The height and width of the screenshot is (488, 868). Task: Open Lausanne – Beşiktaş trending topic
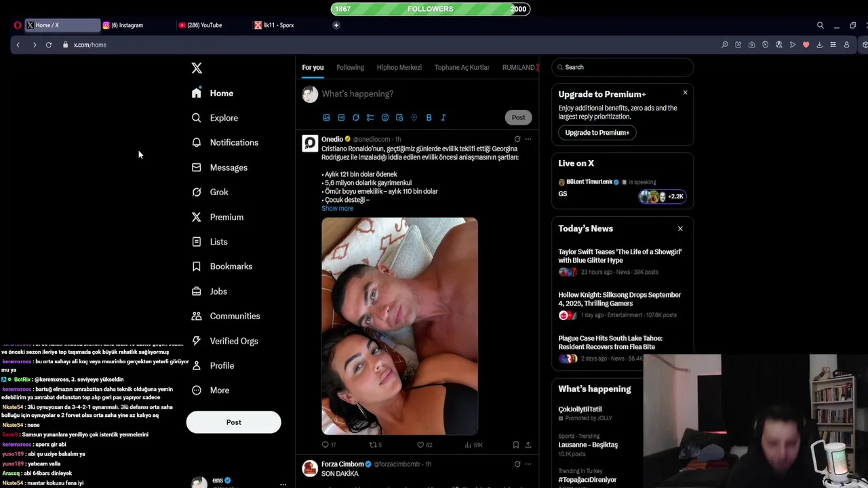[x=588, y=445]
